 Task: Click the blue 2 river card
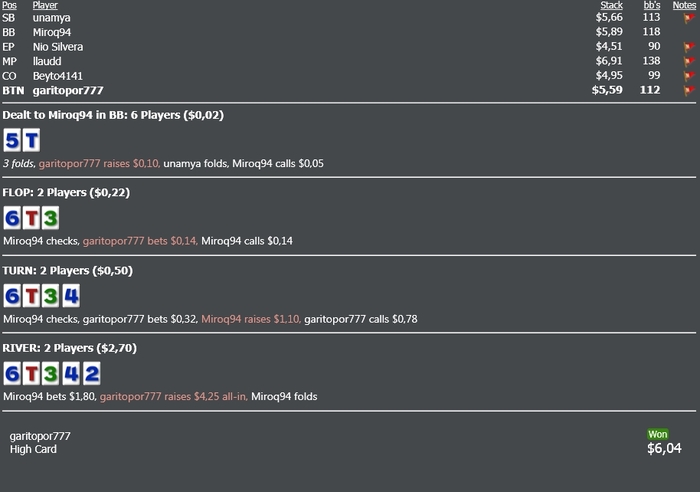tap(92, 373)
